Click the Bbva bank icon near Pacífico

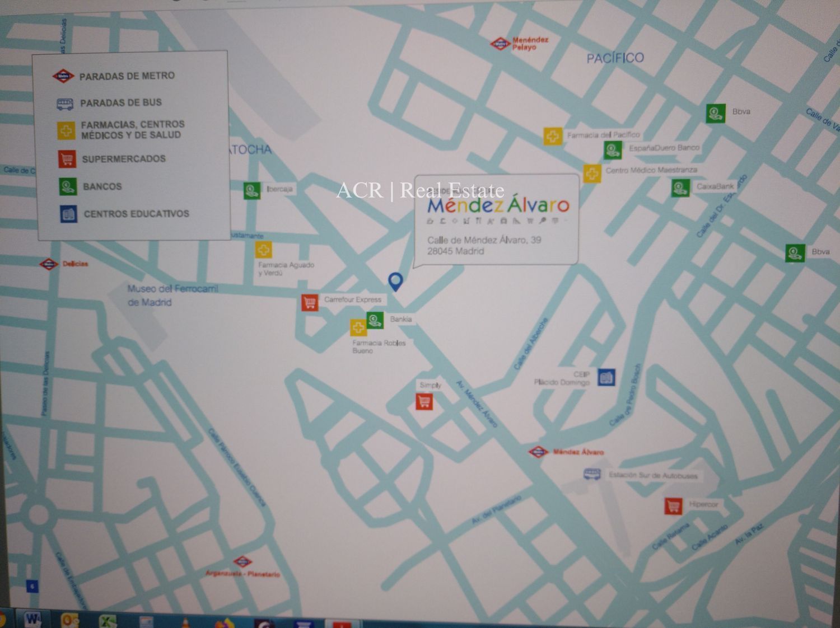point(715,113)
